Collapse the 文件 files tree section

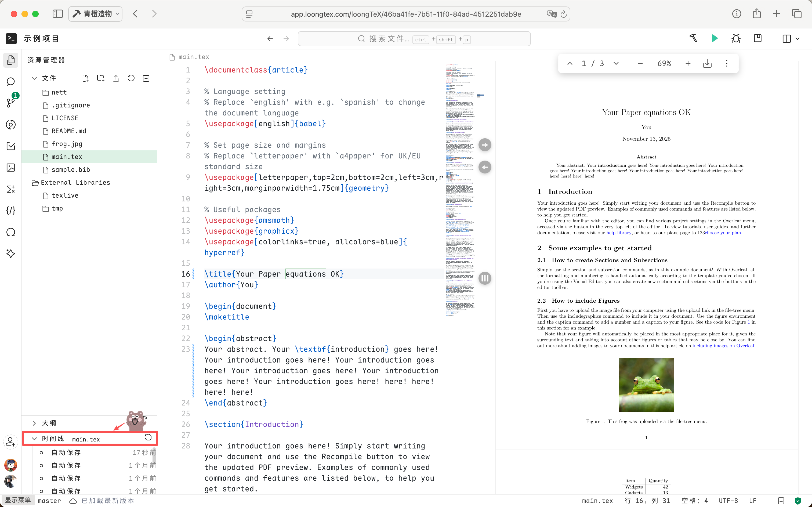[x=34, y=78]
